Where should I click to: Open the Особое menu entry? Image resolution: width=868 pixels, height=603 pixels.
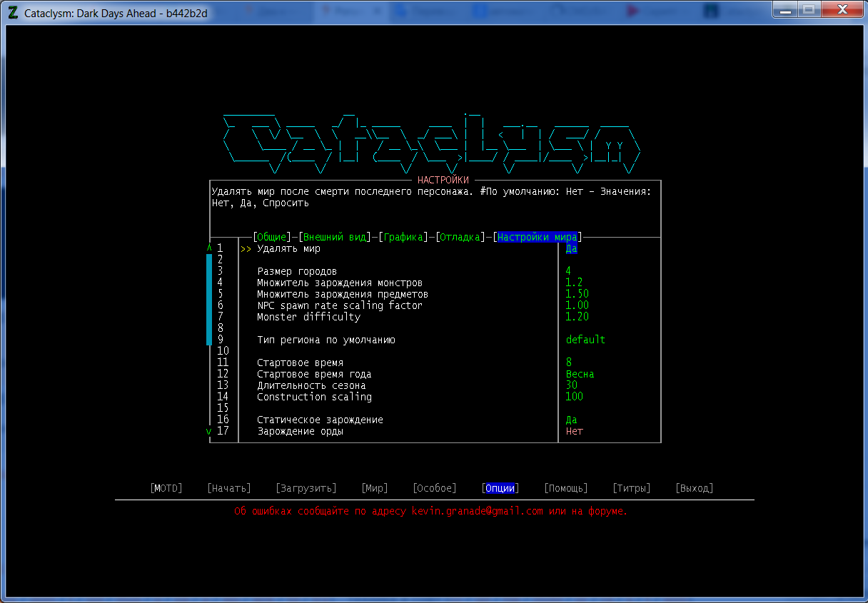pos(435,488)
